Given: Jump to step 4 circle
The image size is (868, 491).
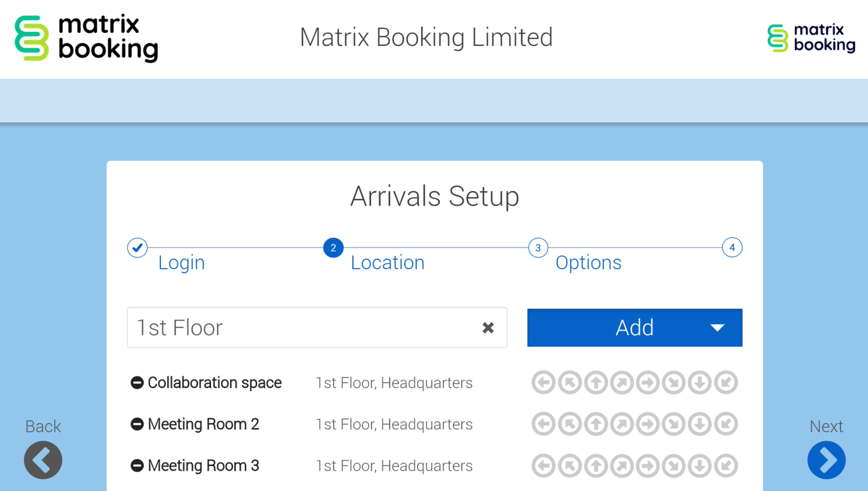Looking at the screenshot, I should [732, 248].
